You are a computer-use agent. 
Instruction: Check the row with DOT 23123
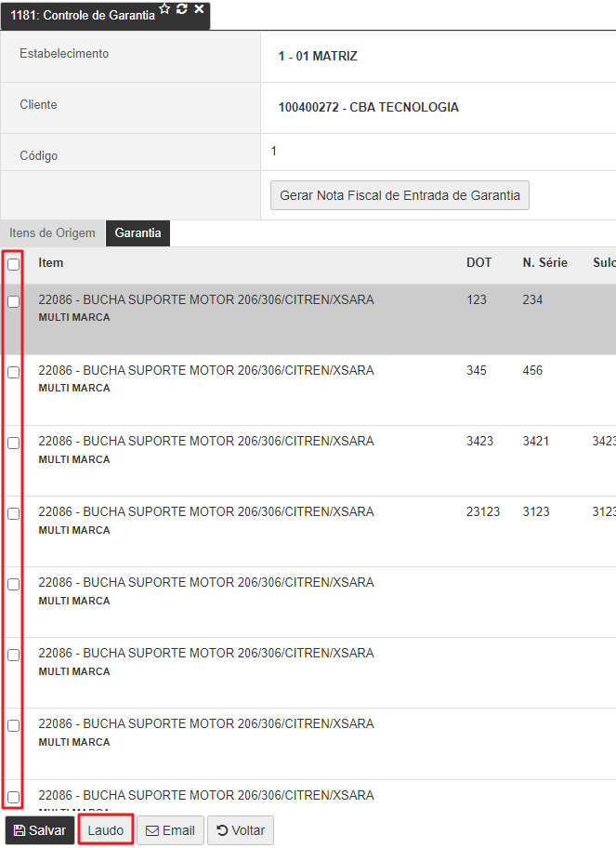14,514
